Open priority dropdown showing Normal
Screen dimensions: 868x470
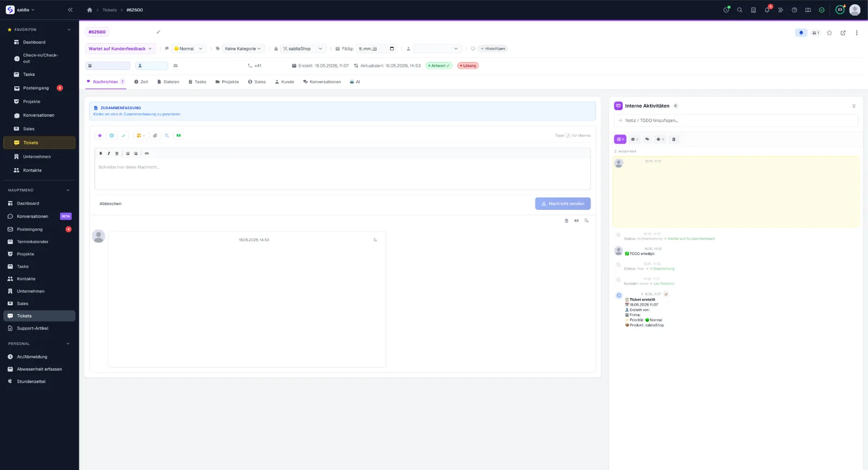[188, 49]
